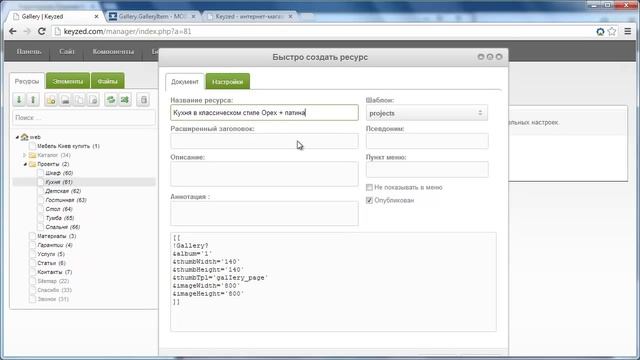Select the Услуги (5) resource
The image size is (640, 360).
[51, 254]
